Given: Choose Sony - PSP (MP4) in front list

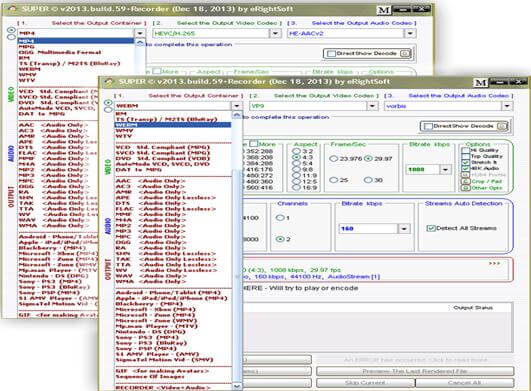Looking at the screenshot, I should click(173, 348).
